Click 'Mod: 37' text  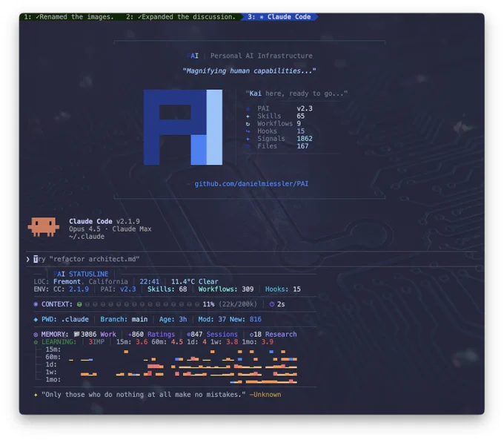(212, 319)
